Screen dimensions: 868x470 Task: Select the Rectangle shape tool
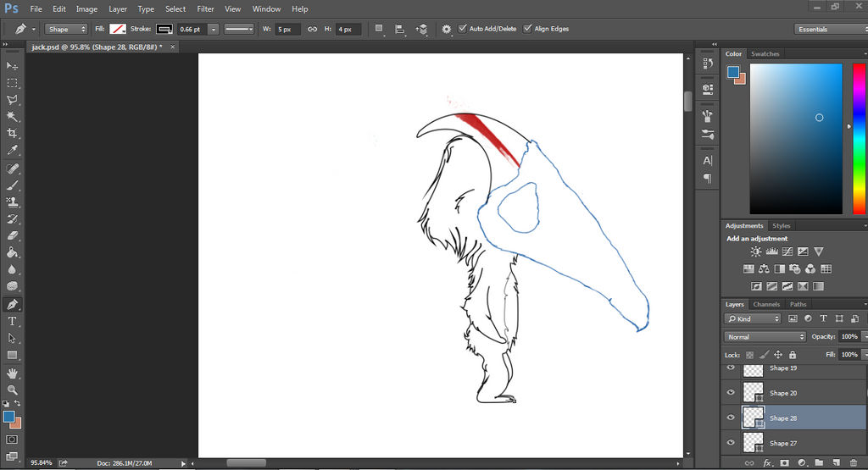coord(12,355)
